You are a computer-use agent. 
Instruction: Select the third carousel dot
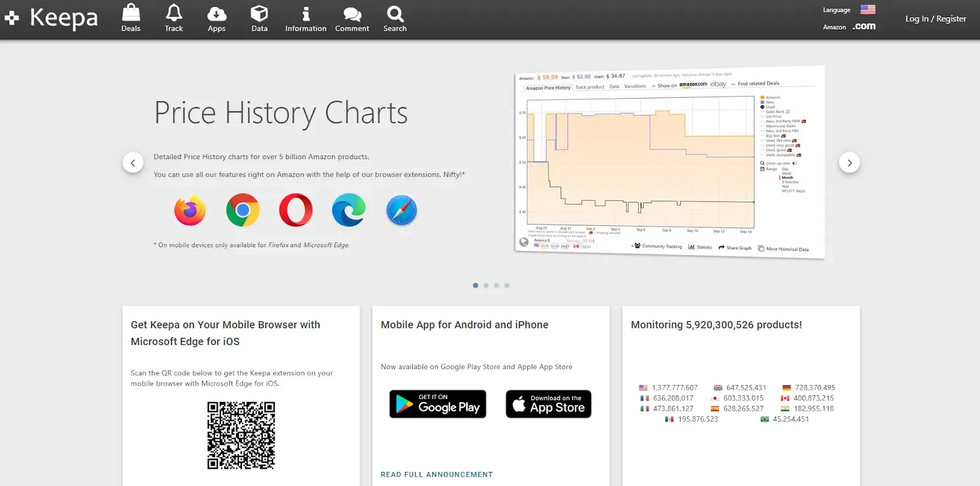click(496, 285)
